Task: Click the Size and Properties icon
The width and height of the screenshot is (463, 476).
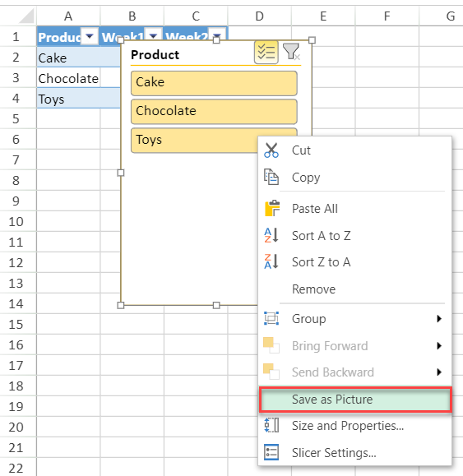Action: tap(271, 425)
